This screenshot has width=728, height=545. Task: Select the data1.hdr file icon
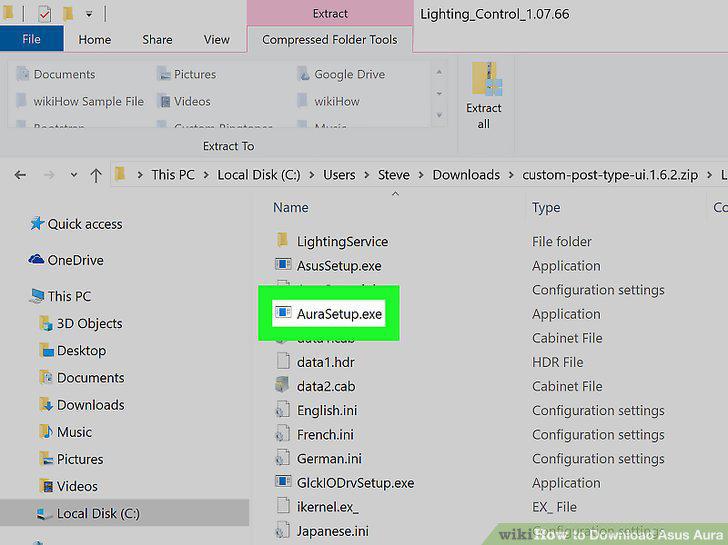click(x=283, y=361)
